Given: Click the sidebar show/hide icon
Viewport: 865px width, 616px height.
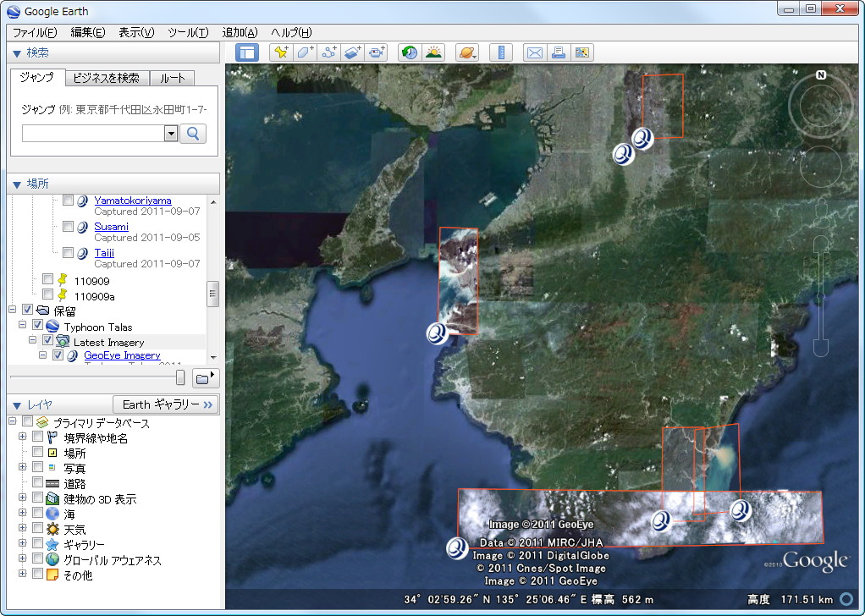Looking at the screenshot, I should pyautogui.click(x=249, y=52).
